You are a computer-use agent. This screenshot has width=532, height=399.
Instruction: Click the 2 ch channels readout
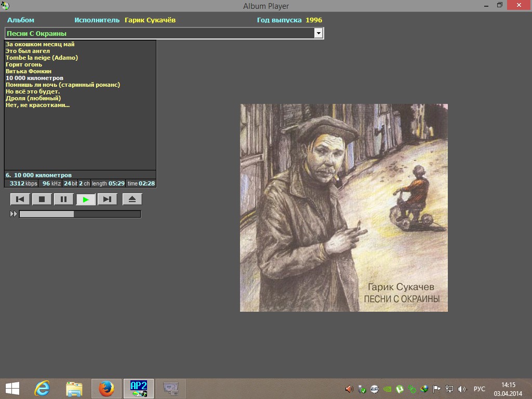(85, 183)
